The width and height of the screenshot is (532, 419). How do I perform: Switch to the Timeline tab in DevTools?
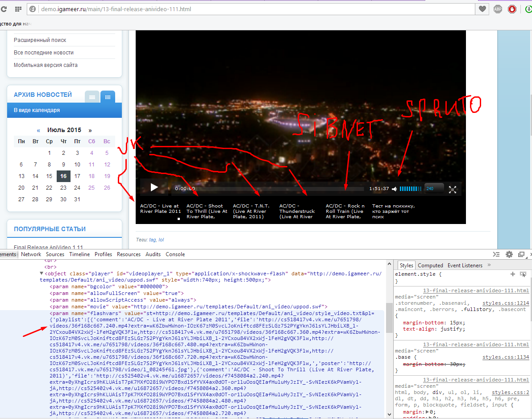79,254
